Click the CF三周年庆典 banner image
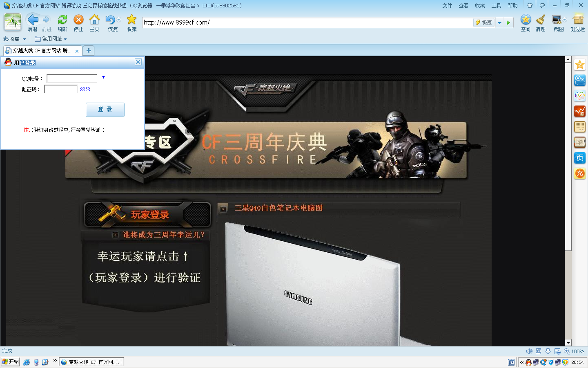Image resolution: width=588 pixels, height=368 pixels. (x=265, y=150)
